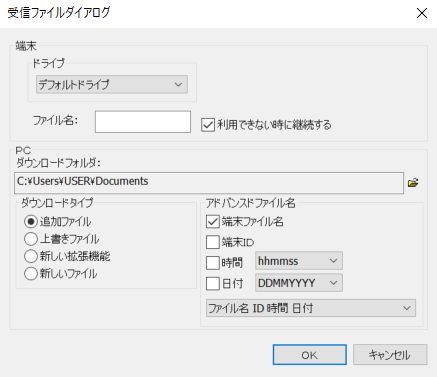Viewport: 437px width, 377px height.
Task: Click the ダウンロードフォルダ path field
Action: (209, 183)
